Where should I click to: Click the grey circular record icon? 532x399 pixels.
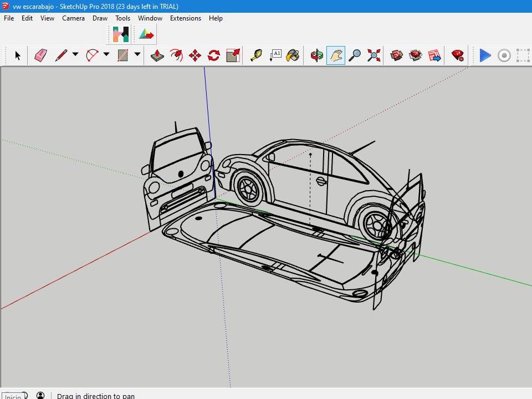(x=504, y=55)
